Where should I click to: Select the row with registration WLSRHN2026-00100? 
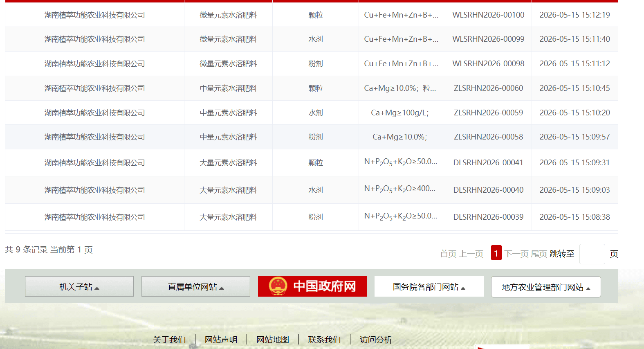(311, 15)
